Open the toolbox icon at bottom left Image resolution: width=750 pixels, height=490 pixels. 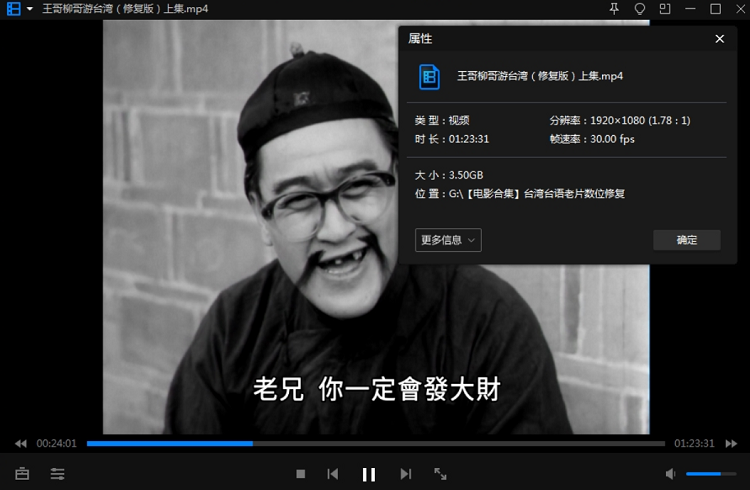[x=22, y=473]
